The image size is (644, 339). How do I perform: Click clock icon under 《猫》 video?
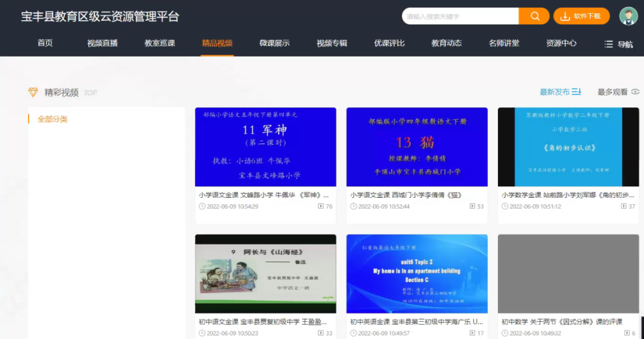coord(354,207)
